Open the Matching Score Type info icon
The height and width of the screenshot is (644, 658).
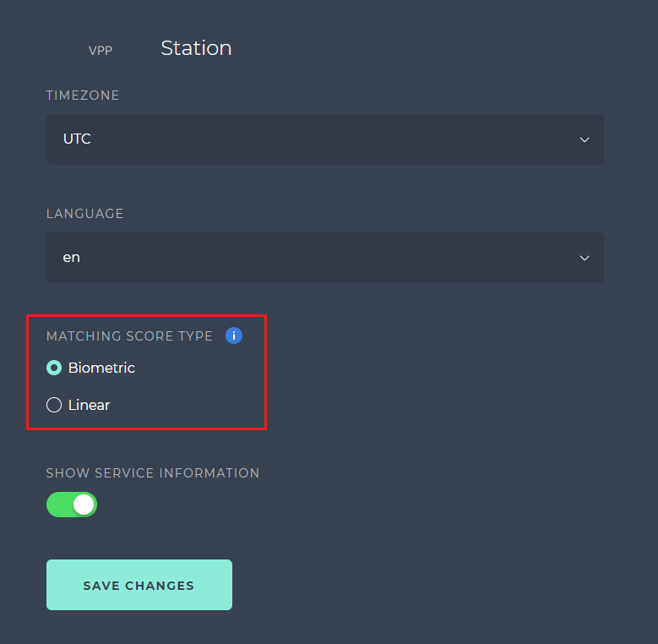[234, 336]
